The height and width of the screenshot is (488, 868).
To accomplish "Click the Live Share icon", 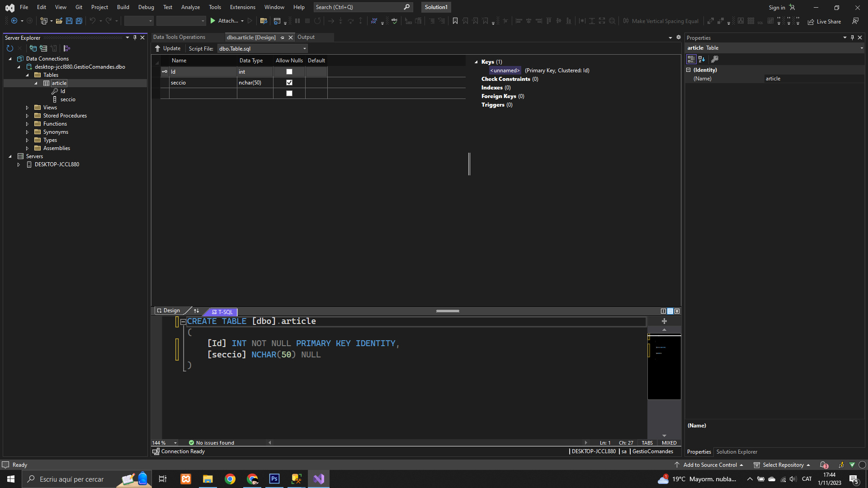I will (811, 22).
